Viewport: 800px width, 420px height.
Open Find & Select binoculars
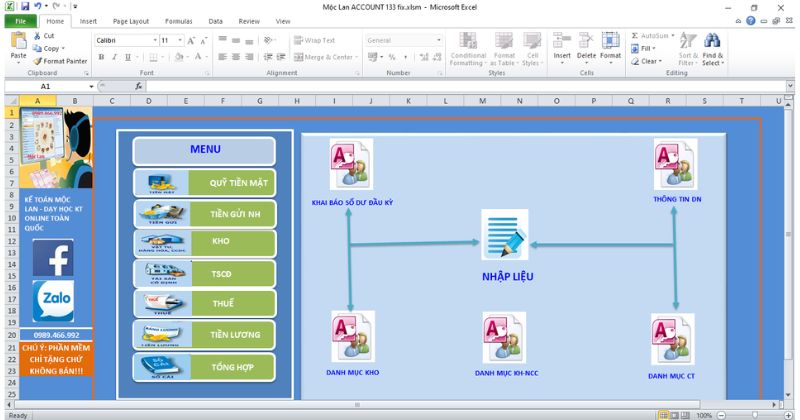coord(712,49)
